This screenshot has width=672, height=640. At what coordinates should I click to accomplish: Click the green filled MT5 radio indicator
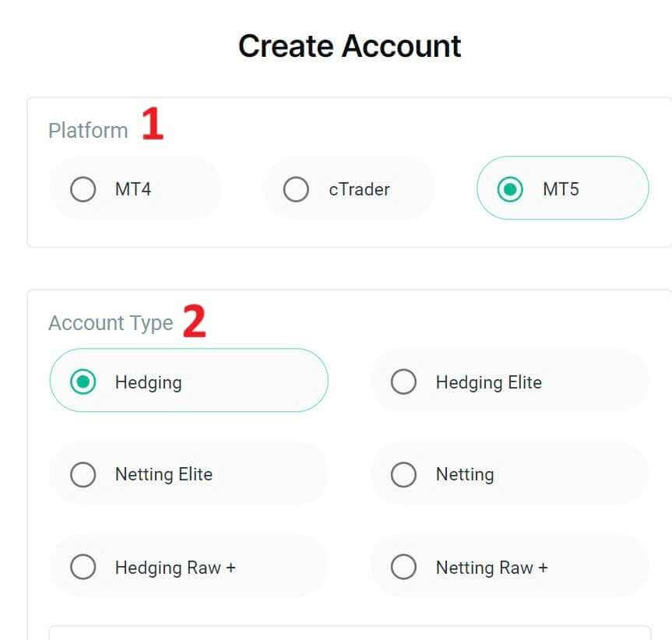coord(511,189)
